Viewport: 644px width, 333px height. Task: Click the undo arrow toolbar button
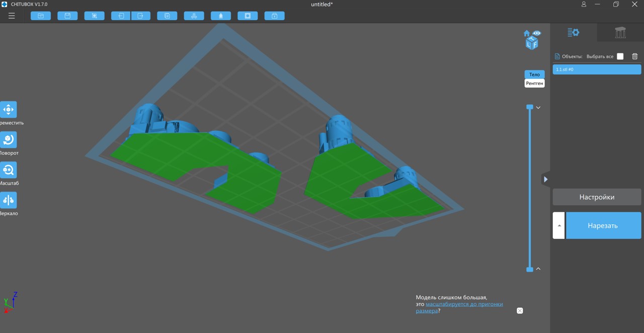tap(121, 16)
